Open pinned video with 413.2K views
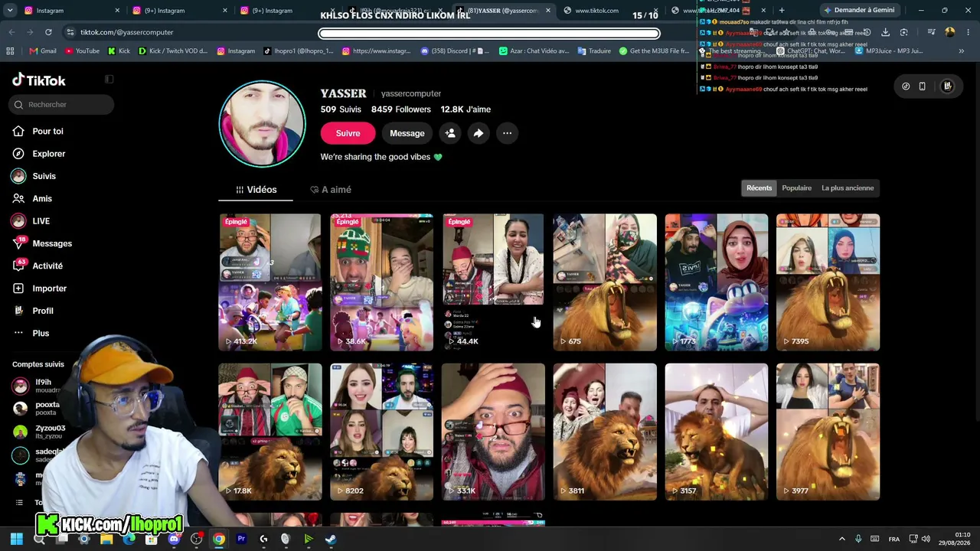The image size is (980, 551). tap(269, 282)
